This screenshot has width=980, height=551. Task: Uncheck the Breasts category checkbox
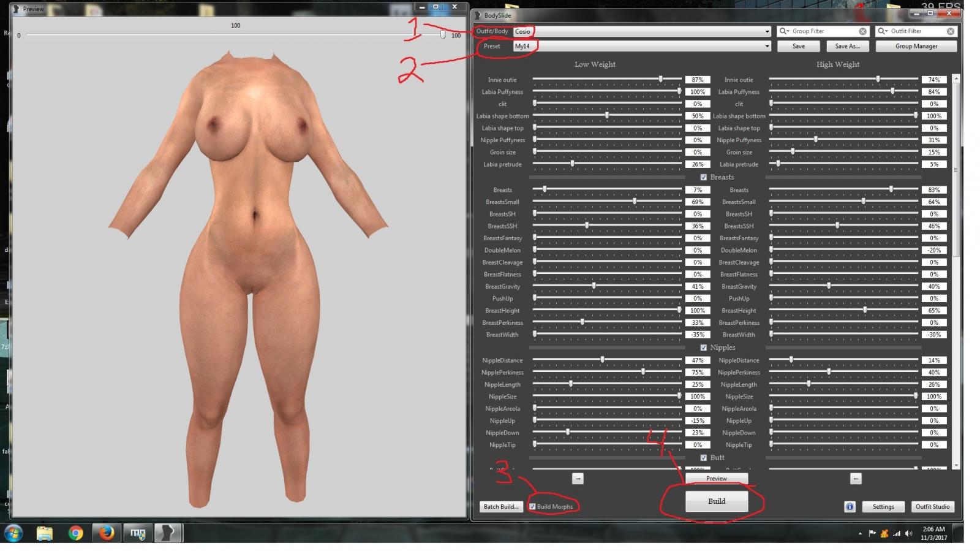[703, 177]
